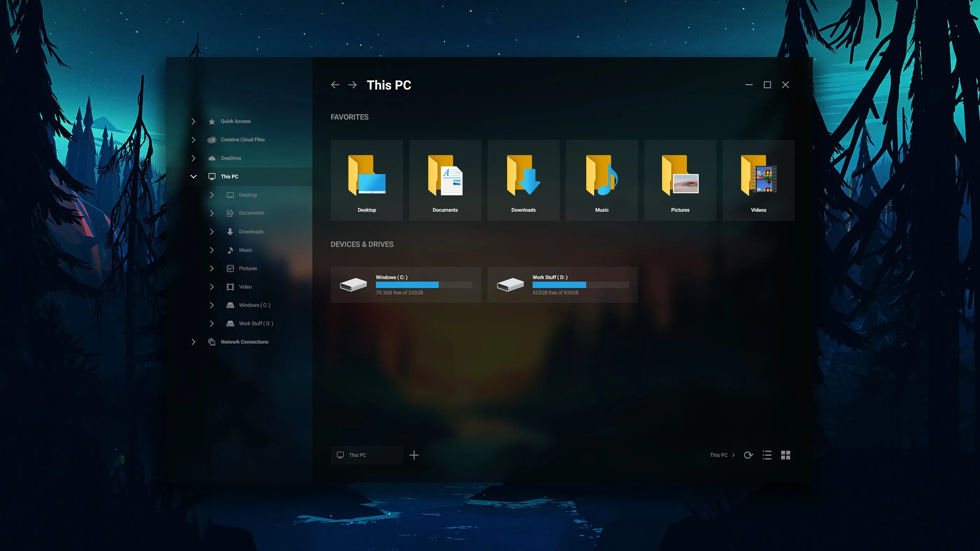Select OneDrive in the sidebar
This screenshot has width=980, height=551.
pos(231,158)
